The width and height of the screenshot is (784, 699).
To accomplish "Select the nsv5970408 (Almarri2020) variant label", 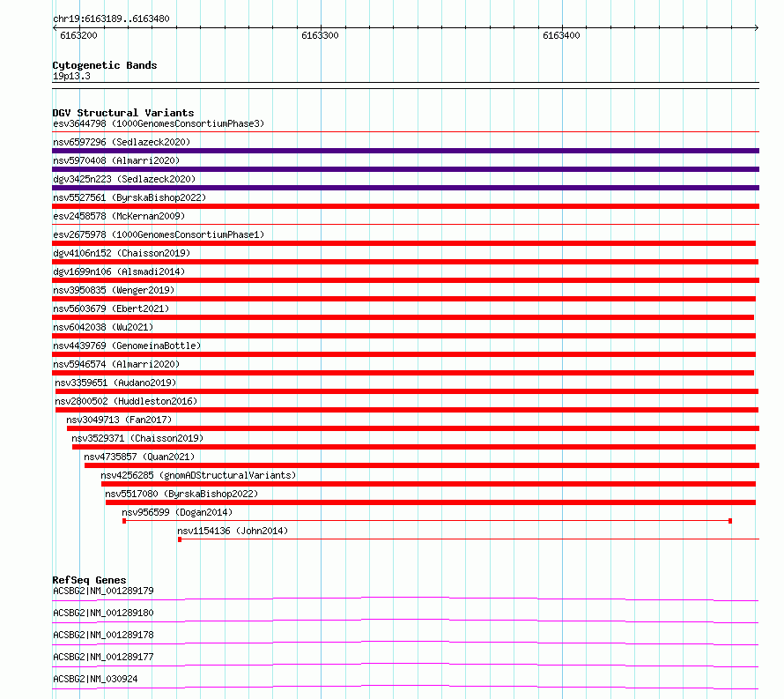I will coord(116,160).
